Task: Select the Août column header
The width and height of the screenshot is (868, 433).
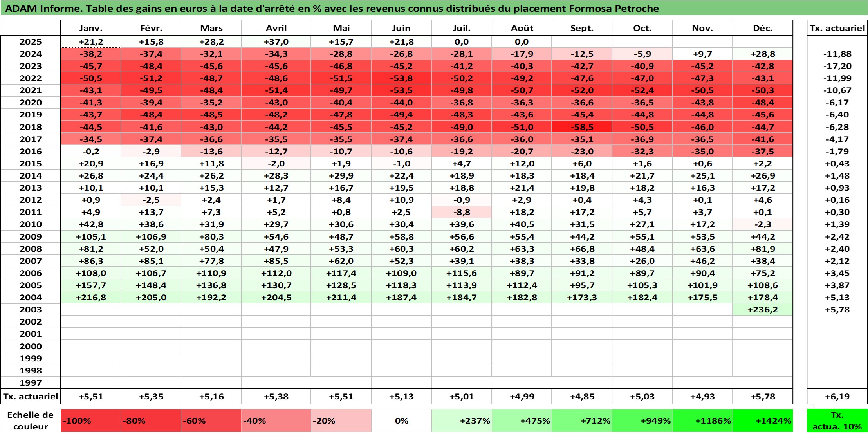Action: pyautogui.click(x=522, y=28)
